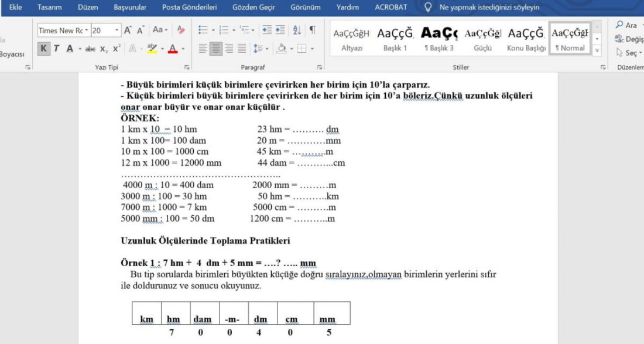
Task: Expand the font color dropdown arrow
Action: pos(183,49)
